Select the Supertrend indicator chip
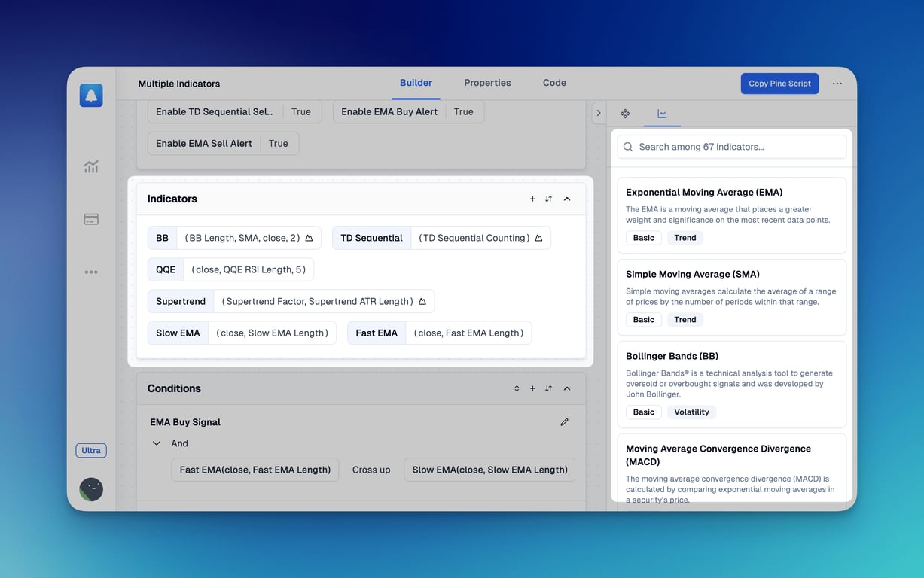 click(181, 302)
